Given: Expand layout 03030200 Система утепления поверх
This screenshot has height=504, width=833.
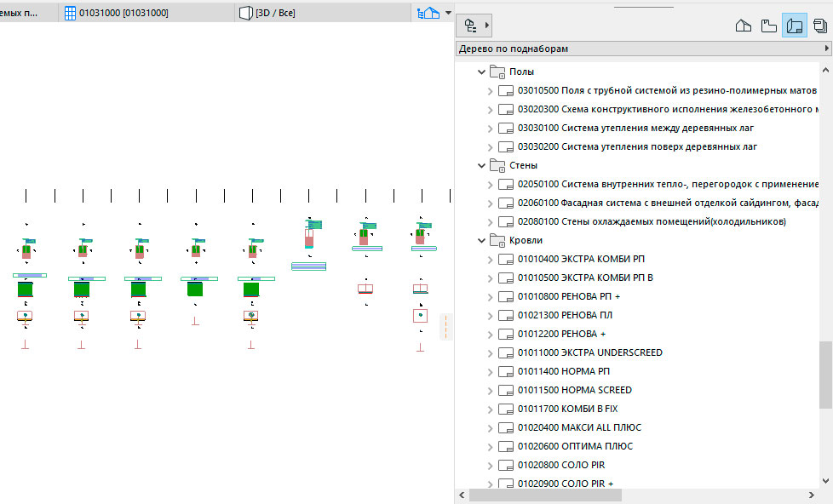Looking at the screenshot, I should [x=491, y=147].
